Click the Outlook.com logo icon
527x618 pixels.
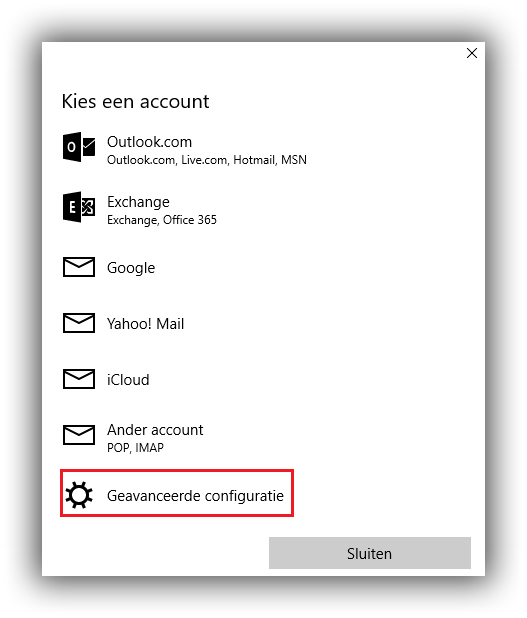click(79, 147)
